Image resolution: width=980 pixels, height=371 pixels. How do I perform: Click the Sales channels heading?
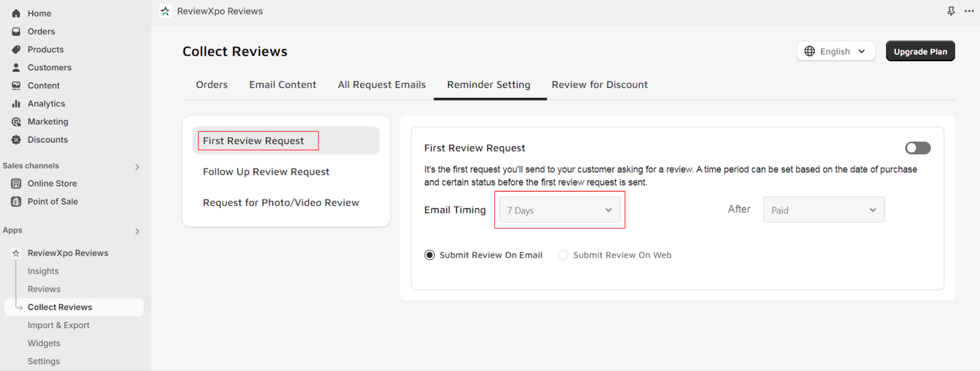coord(31,166)
